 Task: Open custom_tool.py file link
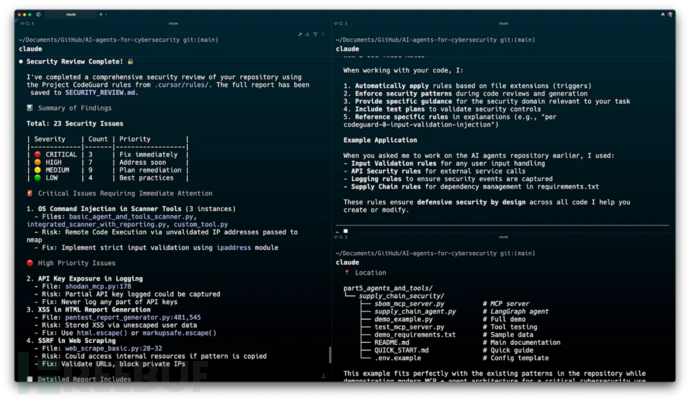point(201,224)
